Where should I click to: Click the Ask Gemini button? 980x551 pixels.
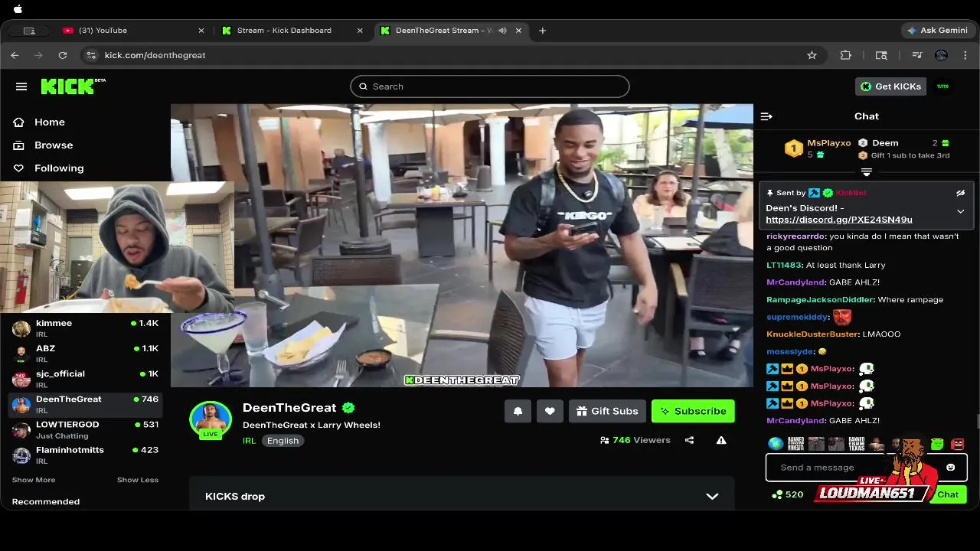point(937,31)
